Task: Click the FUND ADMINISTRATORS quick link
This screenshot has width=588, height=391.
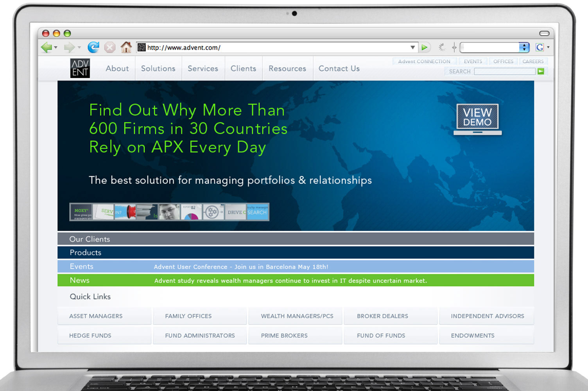Action: [x=200, y=335]
